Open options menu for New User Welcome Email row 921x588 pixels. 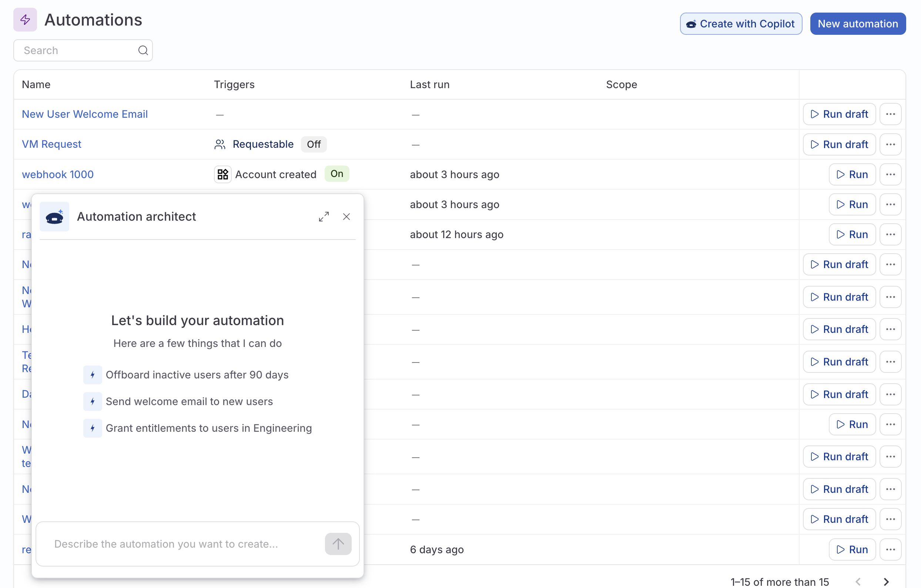890,114
